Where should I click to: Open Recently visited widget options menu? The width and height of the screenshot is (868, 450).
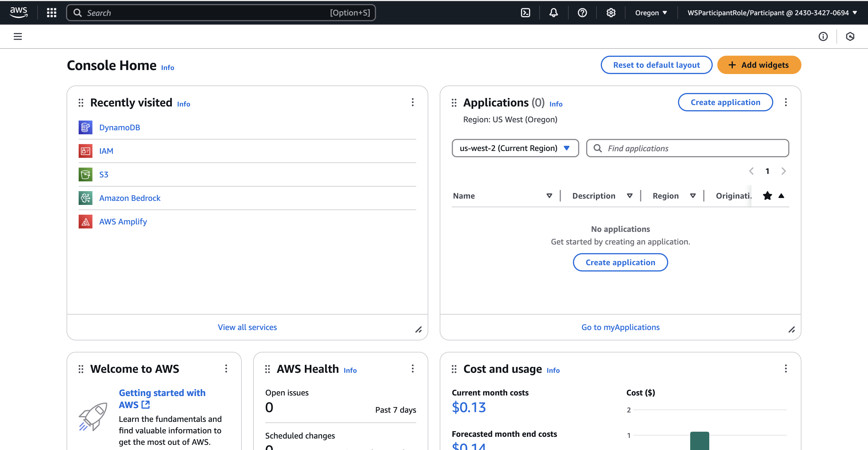(x=412, y=102)
